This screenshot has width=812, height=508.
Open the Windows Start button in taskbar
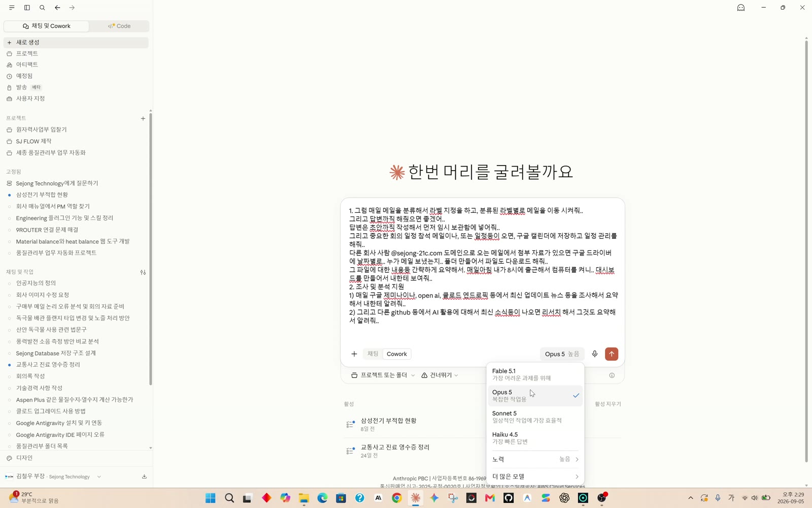(211, 498)
